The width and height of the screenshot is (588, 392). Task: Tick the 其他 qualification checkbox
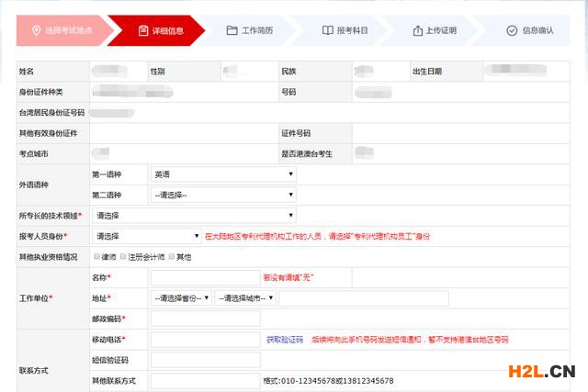pos(171,257)
